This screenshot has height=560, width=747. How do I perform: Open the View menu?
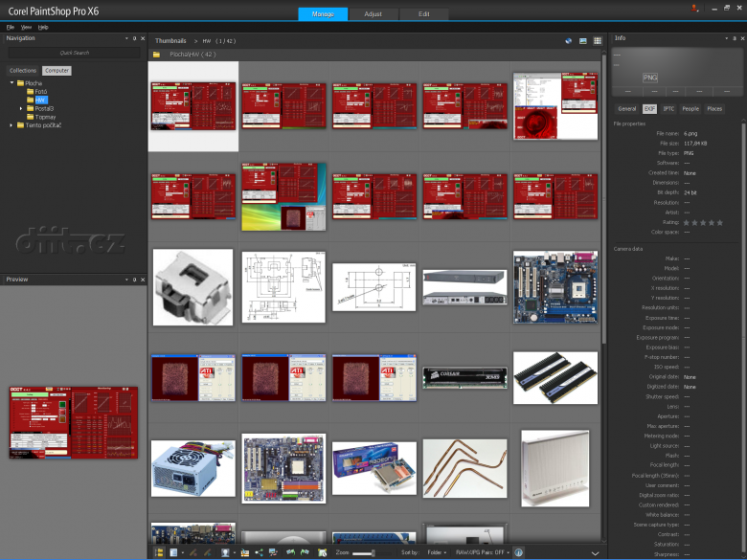[x=26, y=27]
